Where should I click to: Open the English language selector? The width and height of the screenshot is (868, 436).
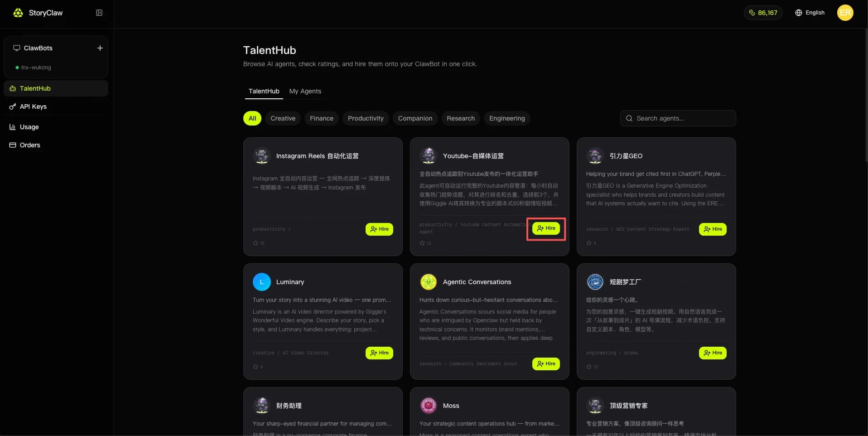(810, 13)
